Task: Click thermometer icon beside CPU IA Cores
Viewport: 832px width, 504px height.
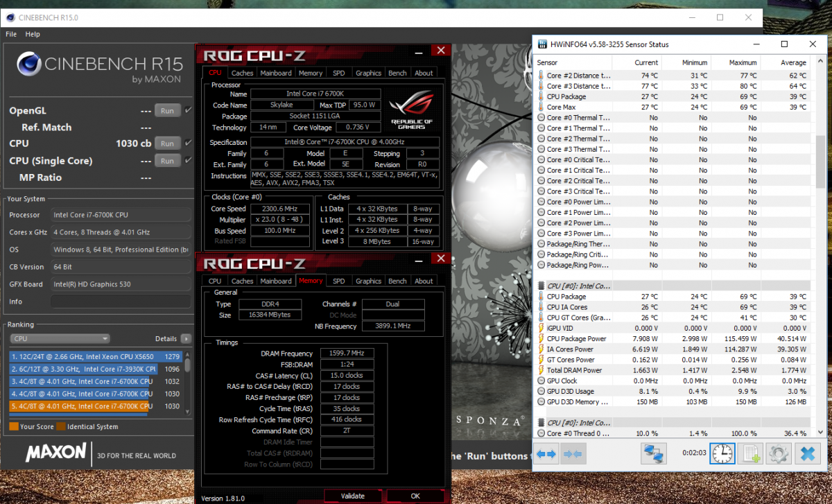Action: [x=541, y=307]
